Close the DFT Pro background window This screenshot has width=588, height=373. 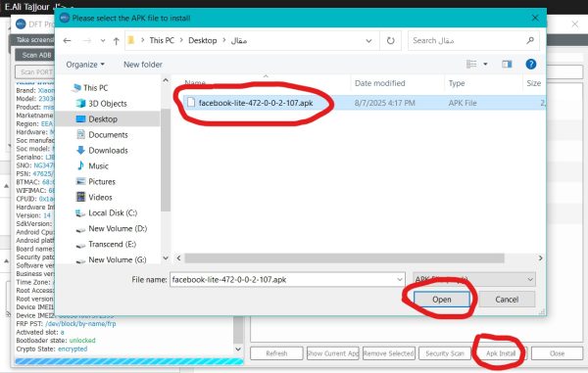click(574, 24)
